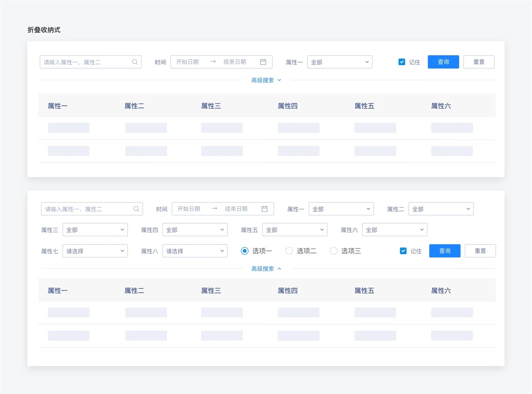Viewport: 532px width, 394px height.
Task: Open the 属性一 dropdown in top panel
Action: click(x=340, y=62)
